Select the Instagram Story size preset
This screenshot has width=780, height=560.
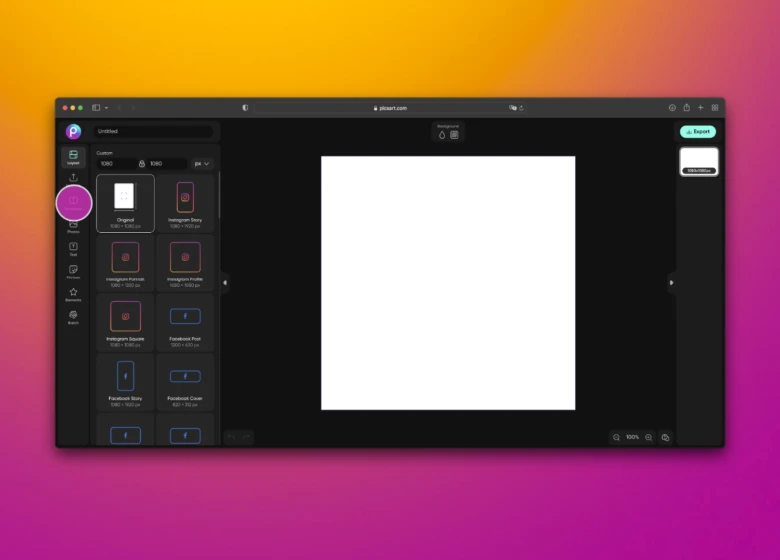click(184, 203)
